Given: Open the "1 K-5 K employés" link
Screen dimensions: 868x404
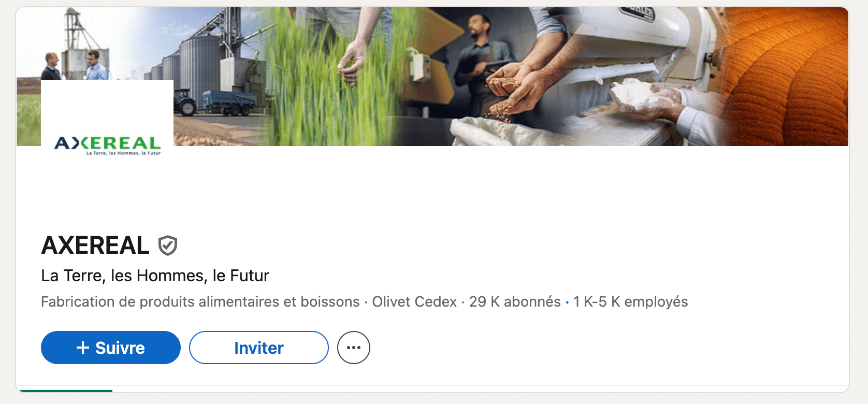Looking at the screenshot, I should click(x=630, y=302).
